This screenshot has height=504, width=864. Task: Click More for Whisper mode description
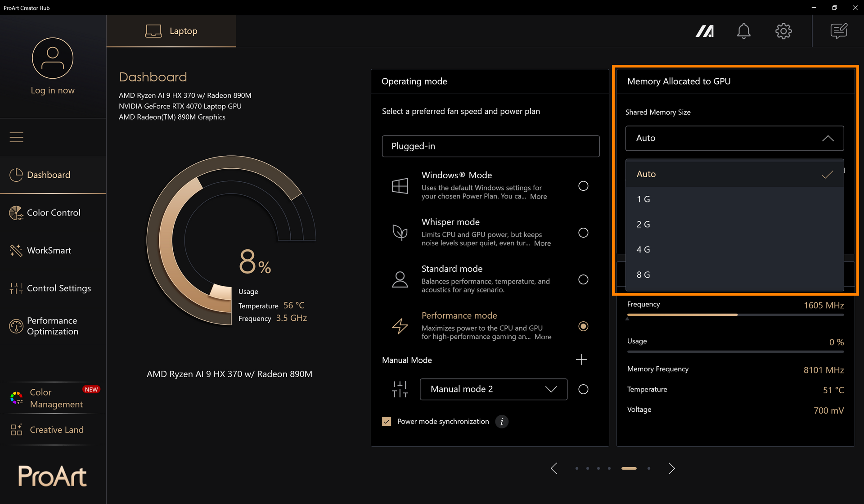(x=542, y=243)
